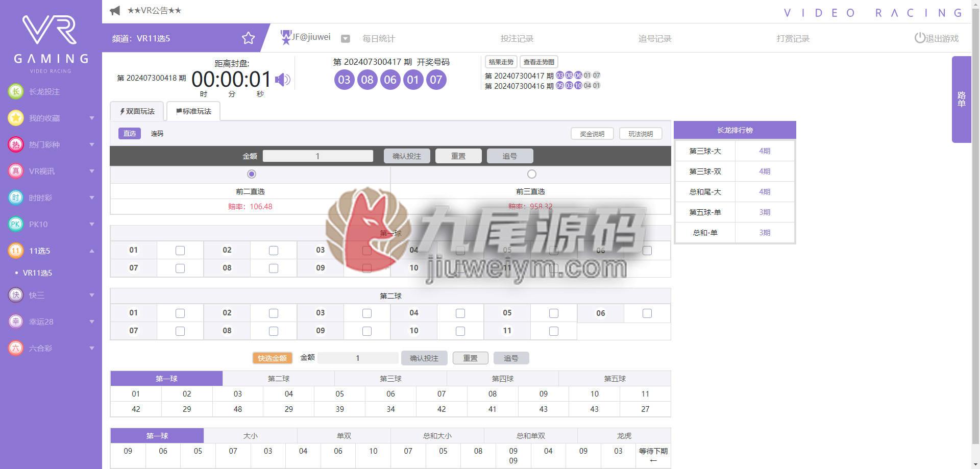Viewport: 980px width, 469px height.
Task: Click 第三球-大 leaderboard row
Action: [734, 151]
